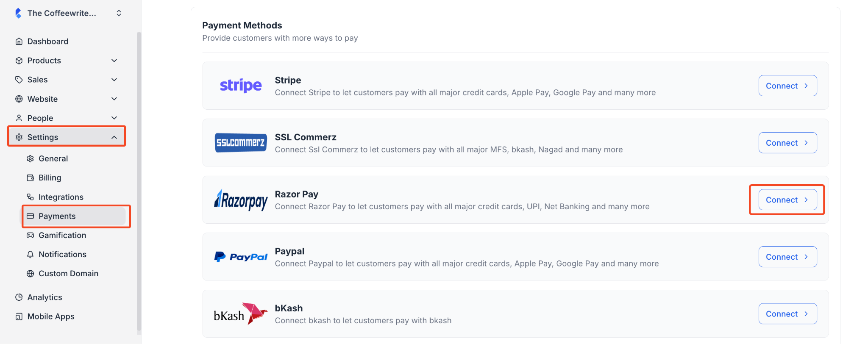The height and width of the screenshot is (344, 868).
Task: Click the PayPal logo
Action: click(x=240, y=257)
